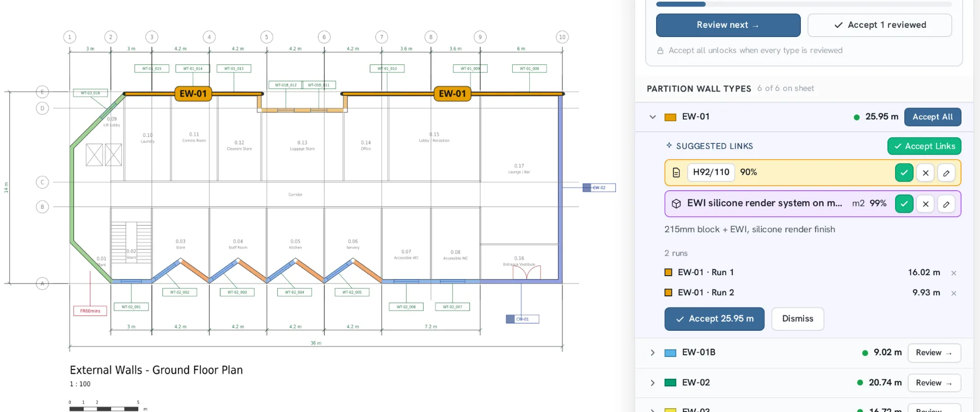Open Review for EW-01B
The image size is (980, 412).
934,353
